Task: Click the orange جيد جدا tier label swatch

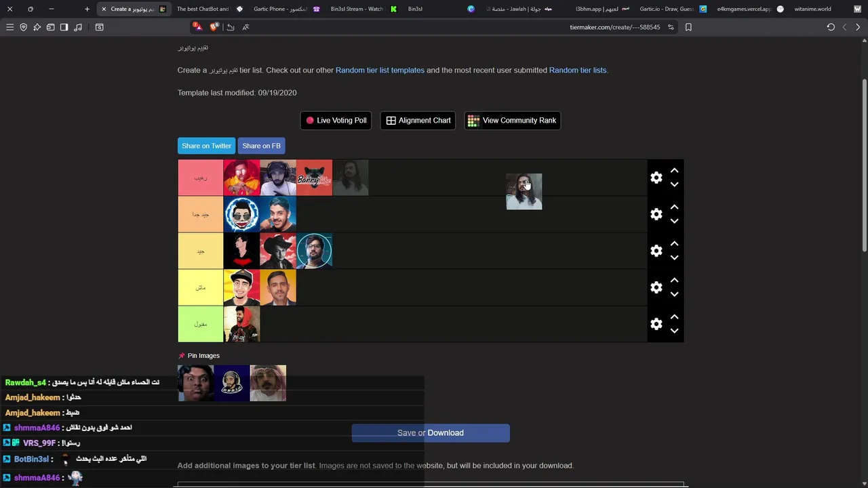Action: point(201,214)
